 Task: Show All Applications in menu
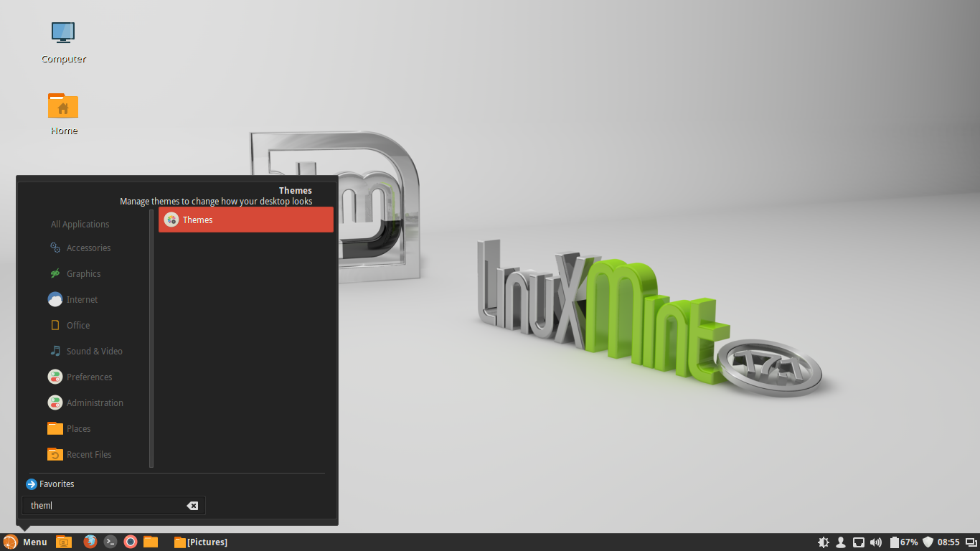[80, 224]
